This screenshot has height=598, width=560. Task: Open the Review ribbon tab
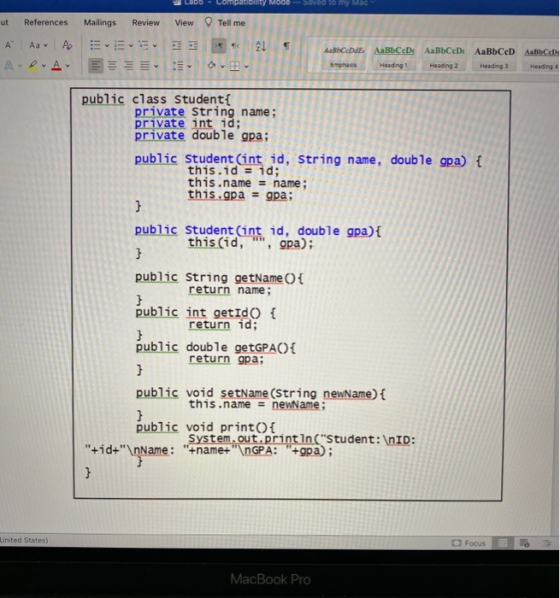pos(146,23)
